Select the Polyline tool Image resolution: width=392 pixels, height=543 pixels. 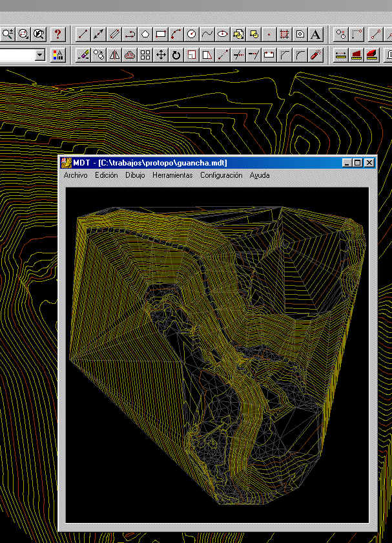click(x=130, y=34)
